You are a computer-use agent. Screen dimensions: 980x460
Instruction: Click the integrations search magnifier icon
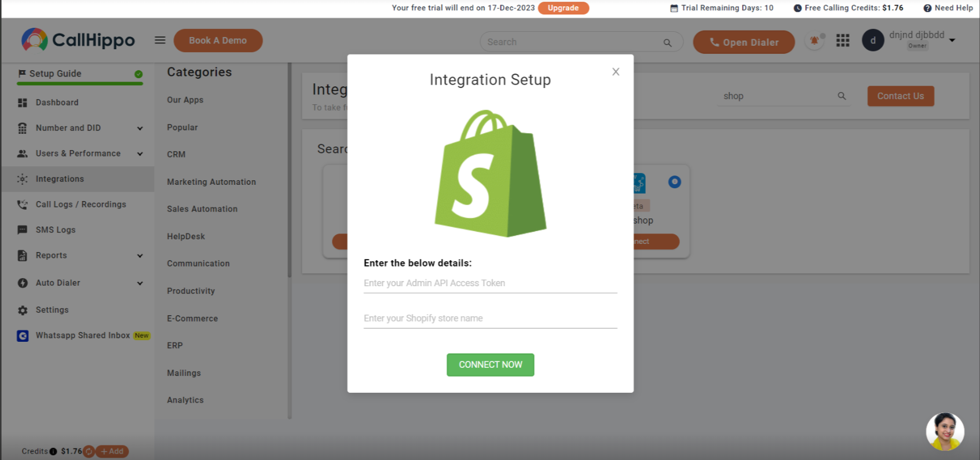pos(842,96)
